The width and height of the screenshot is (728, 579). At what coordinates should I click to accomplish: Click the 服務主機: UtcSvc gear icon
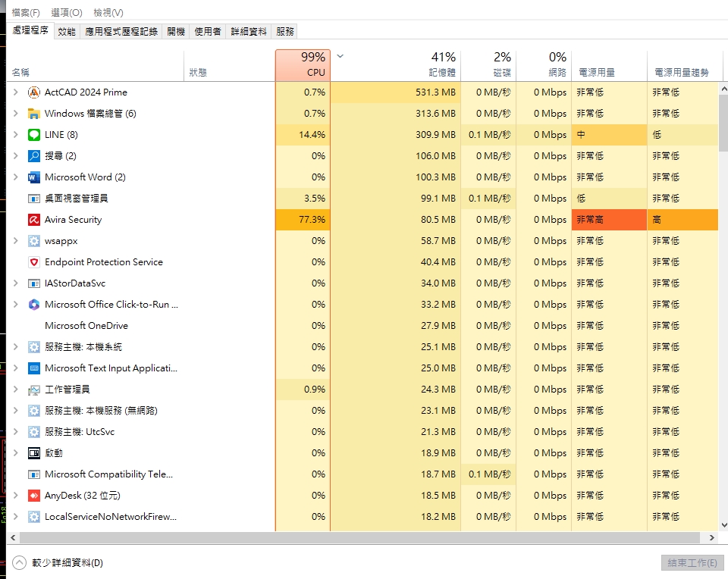click(x=34, y=432)
